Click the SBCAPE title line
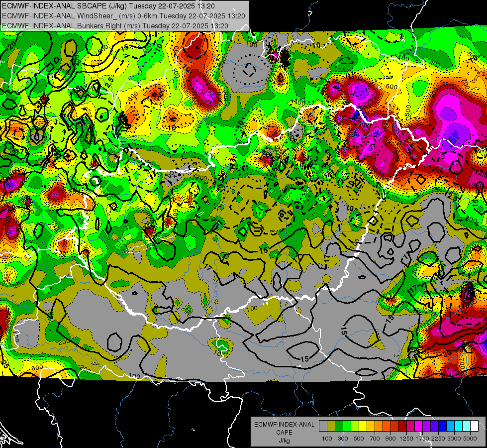Screen dimensions: 487x448 [x=108, y=6]
